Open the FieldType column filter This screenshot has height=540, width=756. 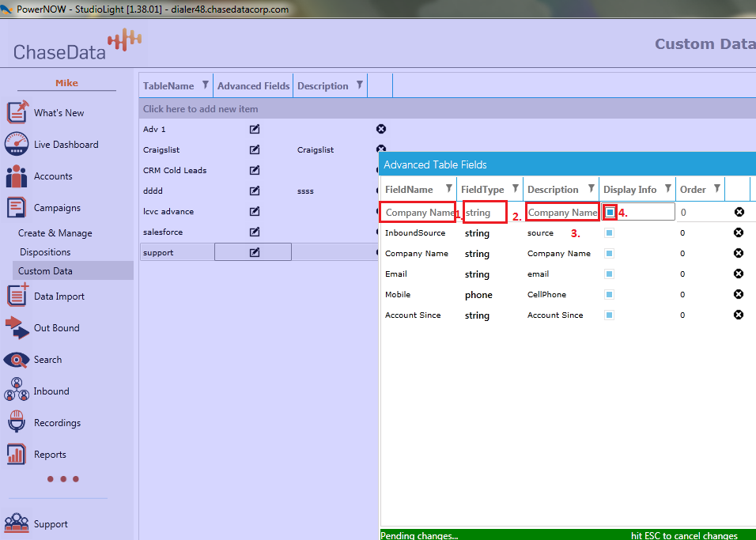click(516, 189)
